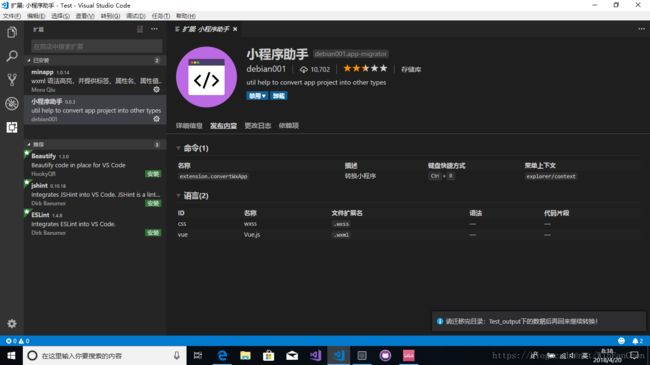Click the 卸载 uninstall button
The height and width of the screenshot is (365, 650).
pos(279,96)
